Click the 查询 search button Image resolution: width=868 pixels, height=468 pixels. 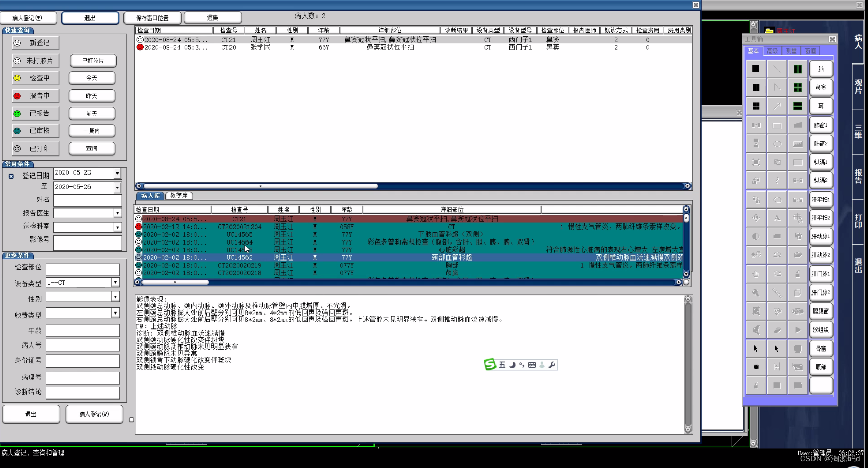[x=92, y=148]
